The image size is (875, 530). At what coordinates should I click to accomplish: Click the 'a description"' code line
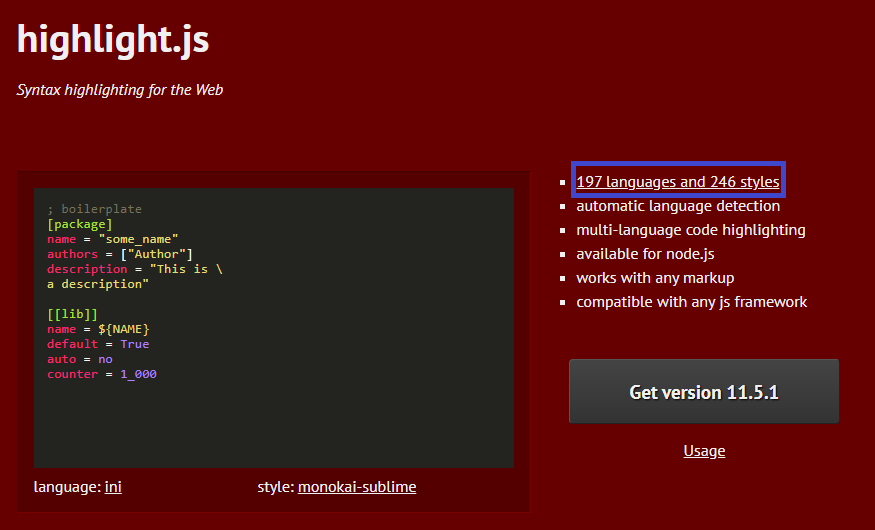(x=98, y=284)
